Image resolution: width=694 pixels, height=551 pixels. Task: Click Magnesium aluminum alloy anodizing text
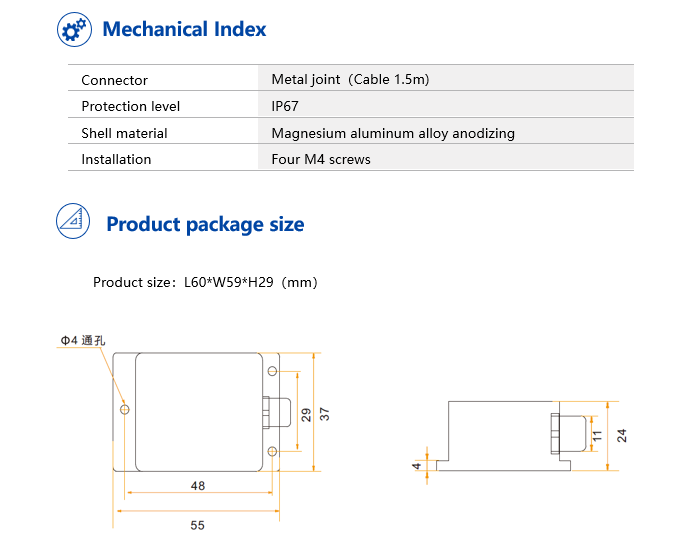pyautogui.click(x=393, y=133)
